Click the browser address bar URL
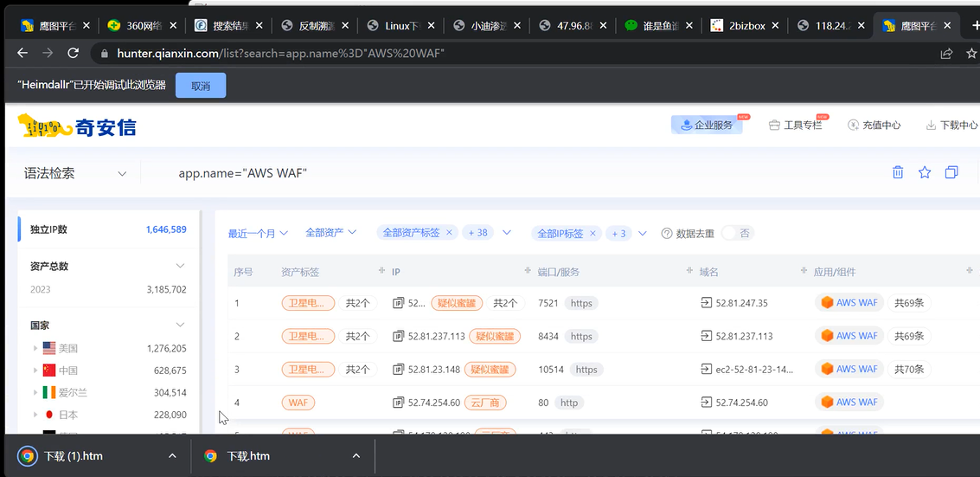 click(x=280, y=53)
